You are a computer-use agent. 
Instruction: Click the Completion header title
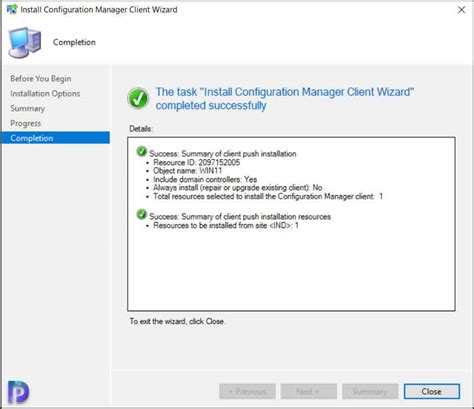[x=74, y=42]
